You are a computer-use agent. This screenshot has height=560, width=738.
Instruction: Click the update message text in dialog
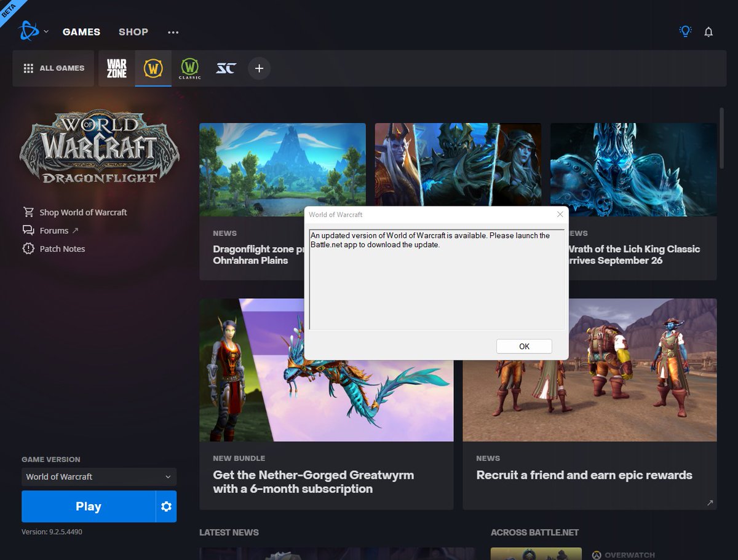point(430,240)
